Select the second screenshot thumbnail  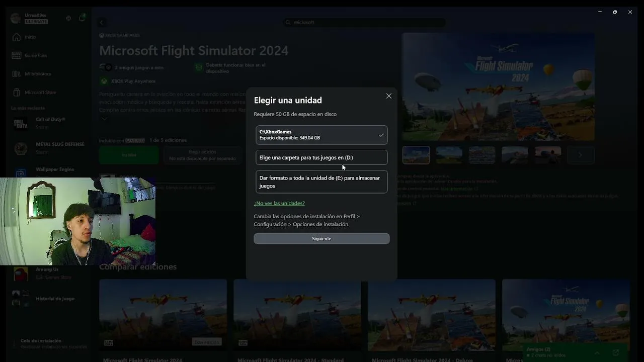click(x=449, y=155)
